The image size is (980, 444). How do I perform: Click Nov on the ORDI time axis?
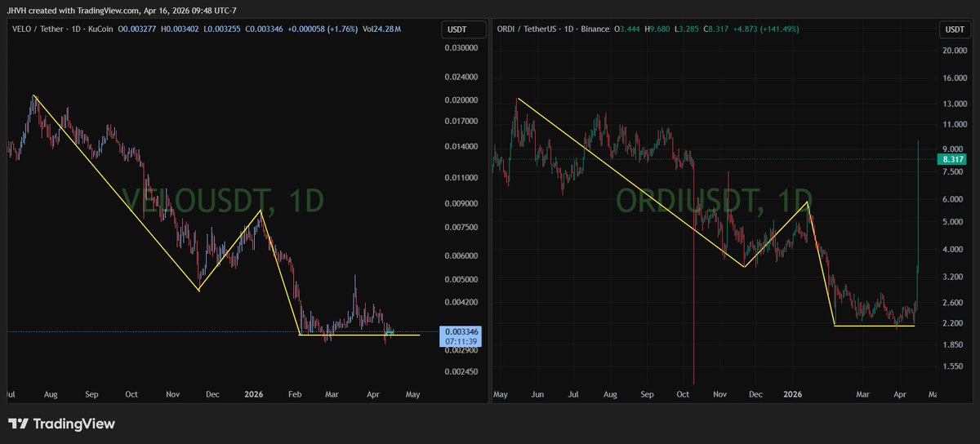719,394
